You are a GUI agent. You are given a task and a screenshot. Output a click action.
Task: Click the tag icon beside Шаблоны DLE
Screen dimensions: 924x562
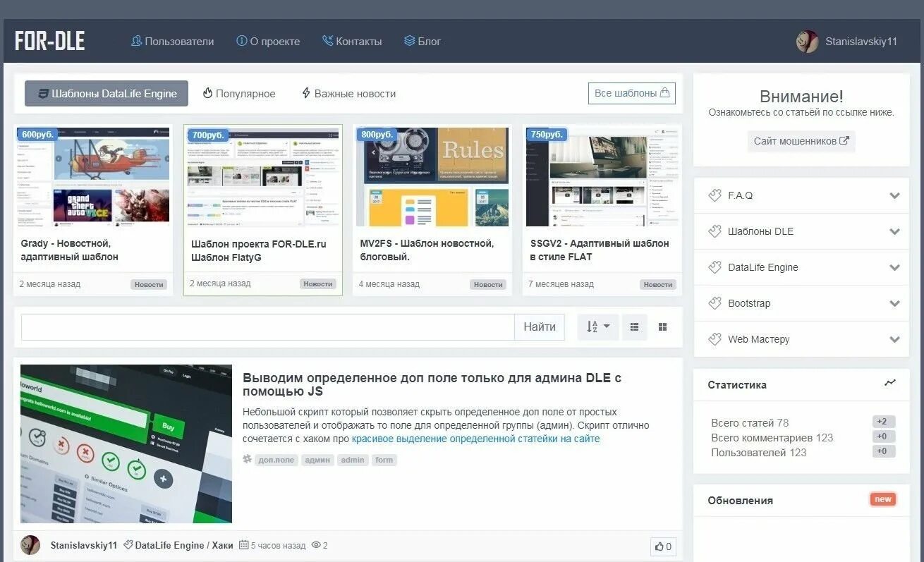715,231
